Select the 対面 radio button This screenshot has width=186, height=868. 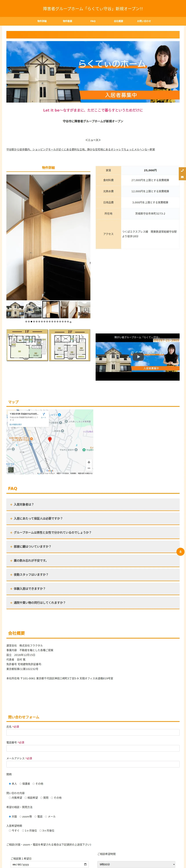point(10,816)
